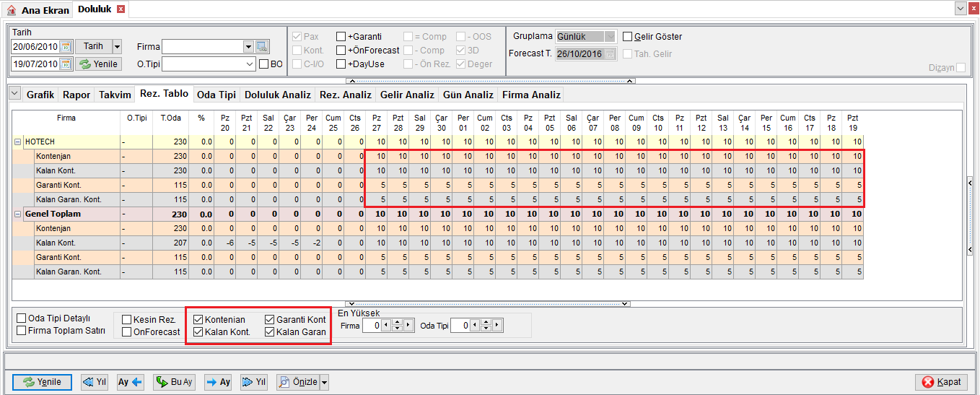Open the Rez. Analiz tab
The image size is (980, 395).
pyautogui.click(x=345, y=95)
